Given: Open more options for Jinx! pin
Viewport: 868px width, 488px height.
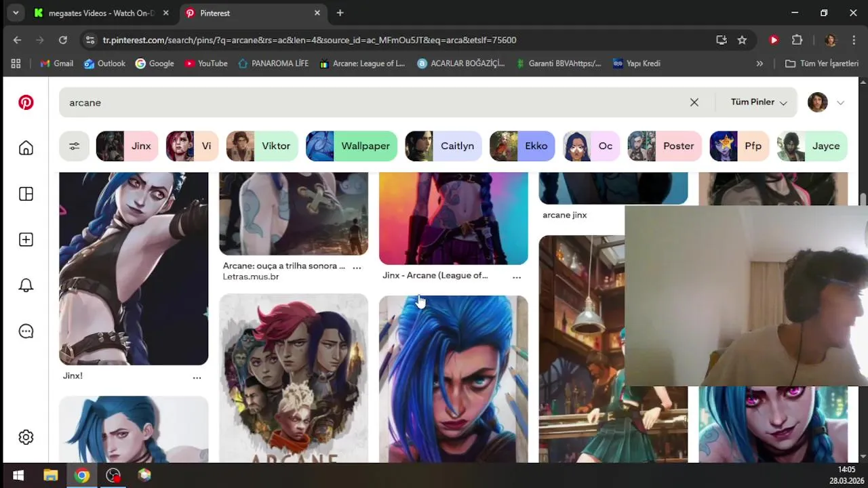Looking at the screenshot, I should [197, 378].
